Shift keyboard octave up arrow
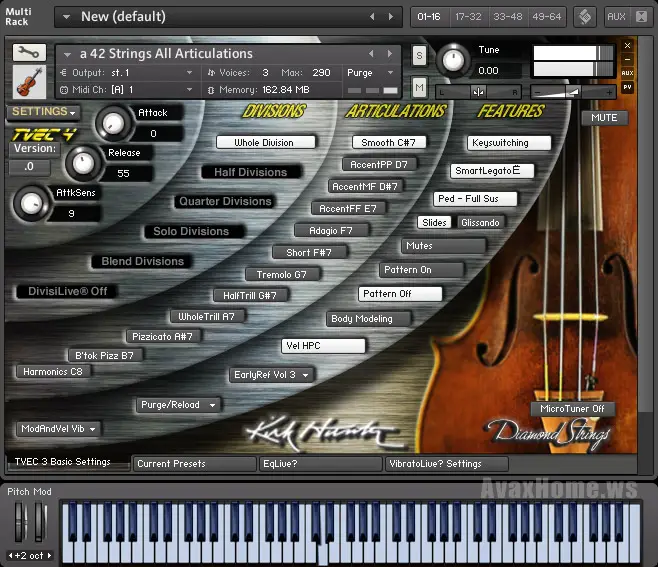Screen dimensions: 658x567 tap(50, 556)
